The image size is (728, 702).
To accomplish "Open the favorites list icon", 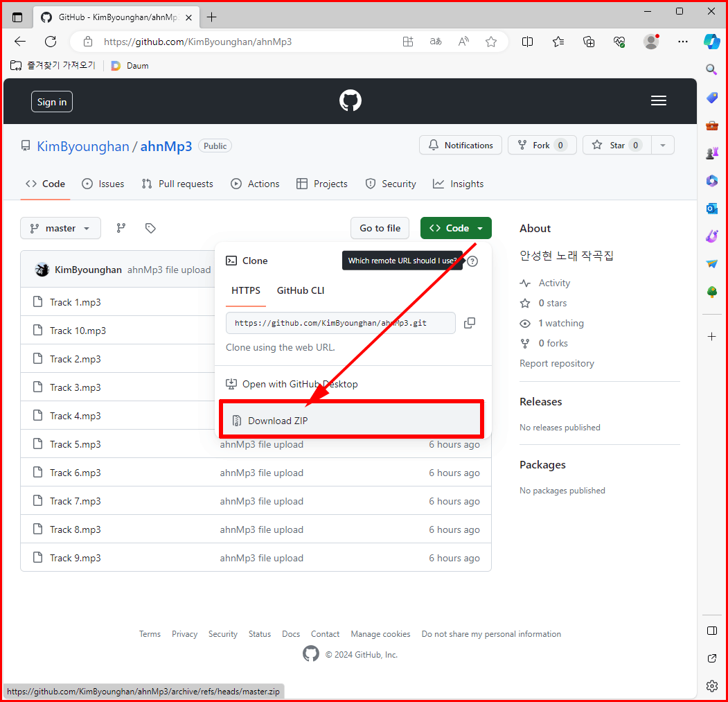I will [x=558, y=42].
